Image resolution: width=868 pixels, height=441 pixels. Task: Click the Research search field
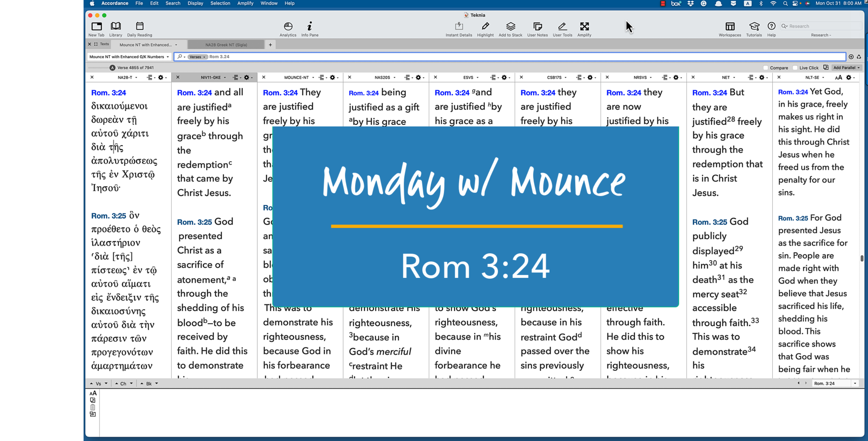pos(821,26)
